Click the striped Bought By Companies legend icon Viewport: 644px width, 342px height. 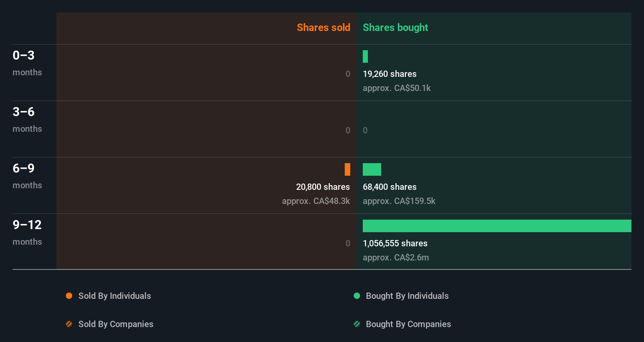click(357, 324)
